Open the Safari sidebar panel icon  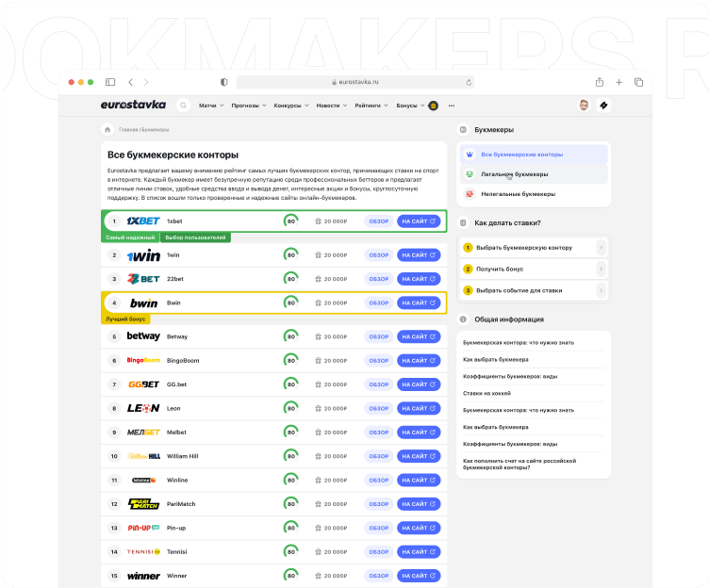110,82
